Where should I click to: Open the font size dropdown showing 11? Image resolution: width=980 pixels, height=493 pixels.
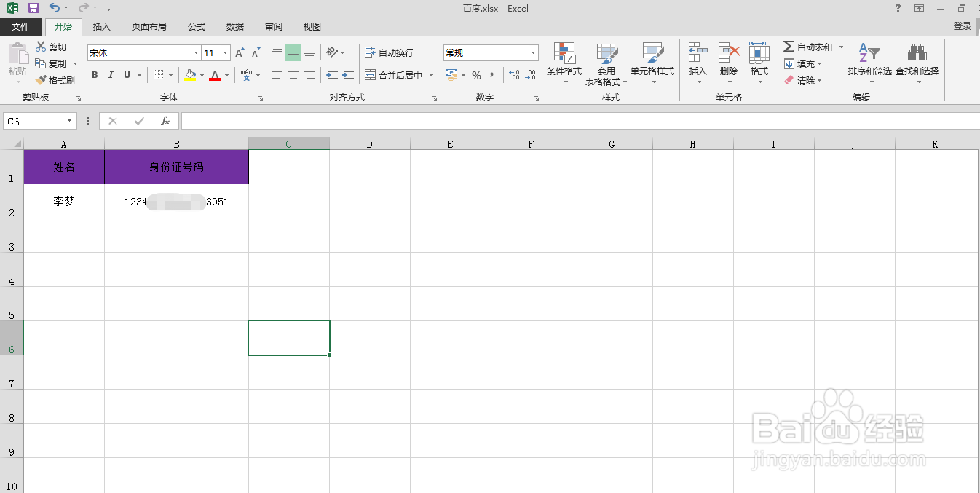pos(226,53)
